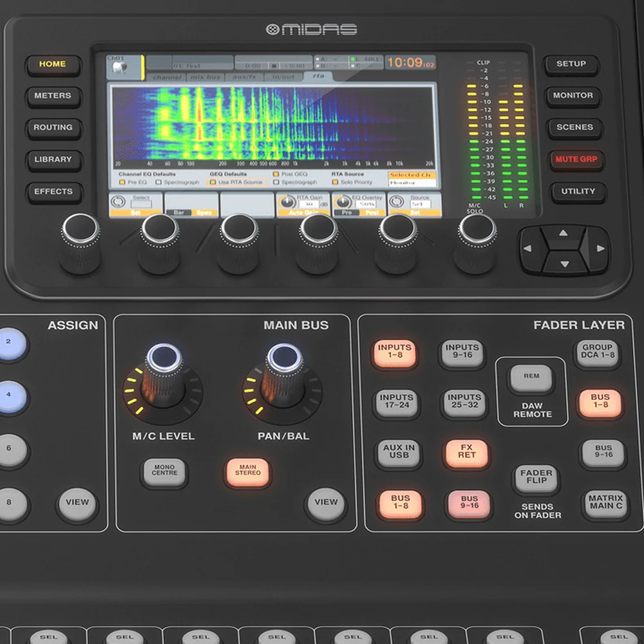The height and width of the screenshot is (644, 644).
Task: Switch to Spec display mode
Action: pyautogui.click(x=204, y=213)
